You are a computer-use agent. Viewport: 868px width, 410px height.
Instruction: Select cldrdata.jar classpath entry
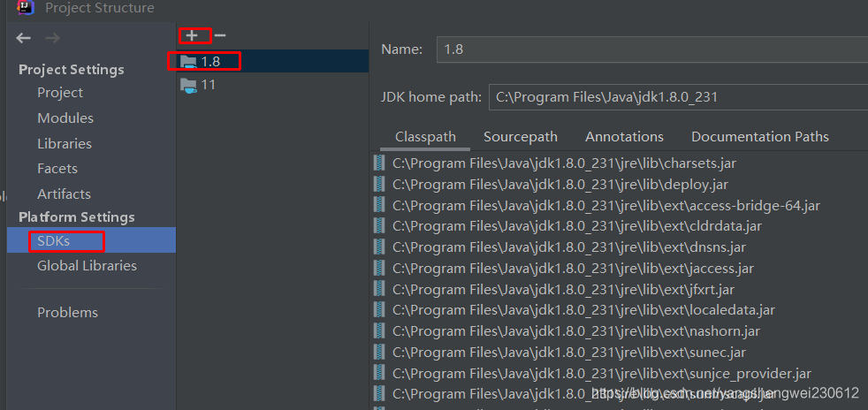click(577, 226)
